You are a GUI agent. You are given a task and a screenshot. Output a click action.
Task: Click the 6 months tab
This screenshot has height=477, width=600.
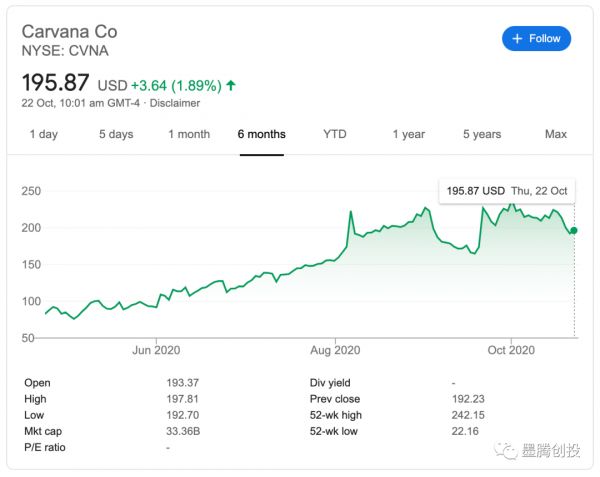pos(261,134)
